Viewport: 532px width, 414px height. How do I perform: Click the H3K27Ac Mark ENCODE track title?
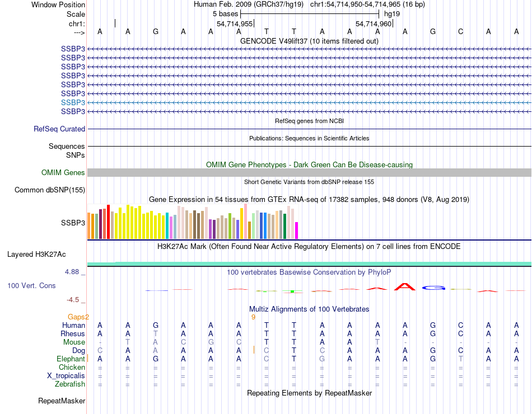(x=309, y=247)
